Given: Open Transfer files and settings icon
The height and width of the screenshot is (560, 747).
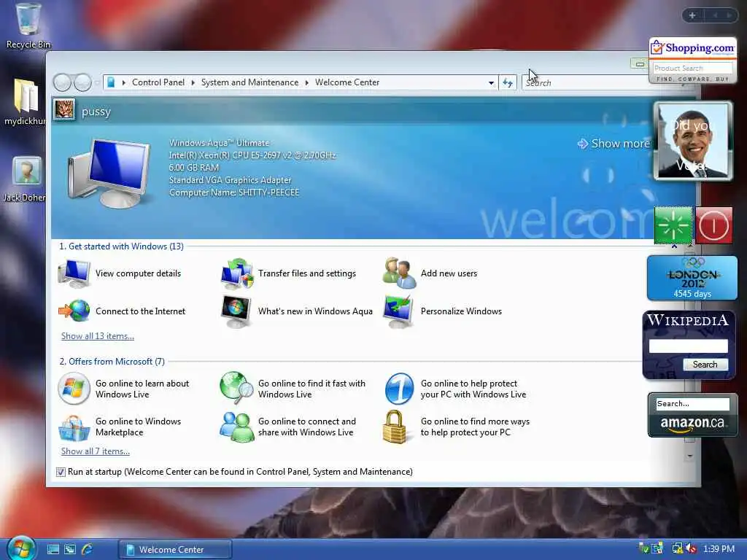Looking at the screenshot, I should 237,274.
